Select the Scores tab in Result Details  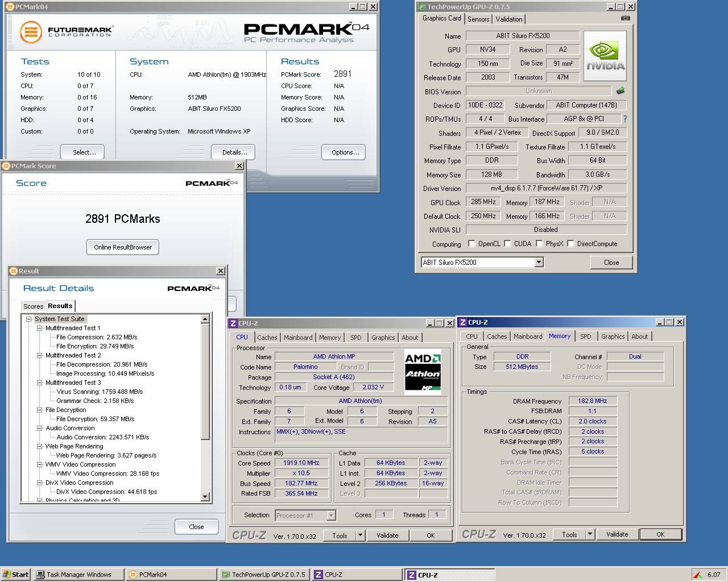pyautogui.click(x=33, y=306)
